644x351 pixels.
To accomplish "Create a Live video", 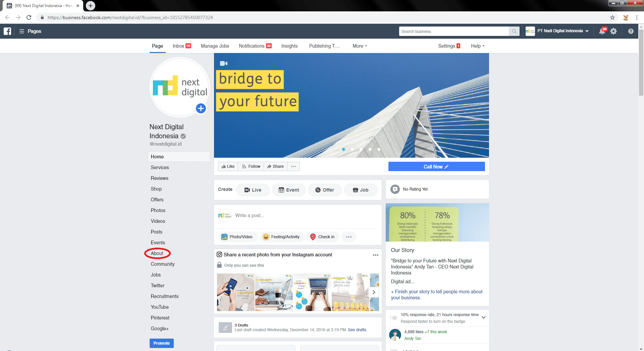I will pos(253,190).
